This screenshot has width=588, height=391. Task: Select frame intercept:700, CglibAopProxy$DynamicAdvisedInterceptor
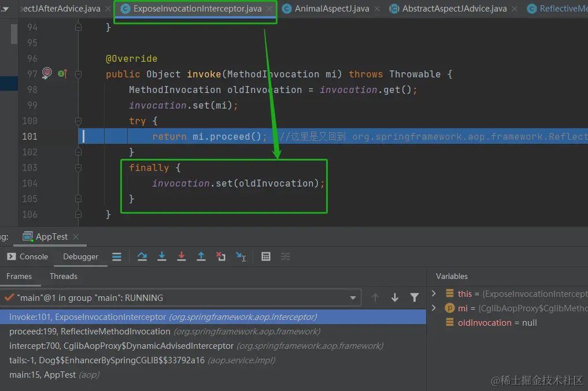pos(213,346)
